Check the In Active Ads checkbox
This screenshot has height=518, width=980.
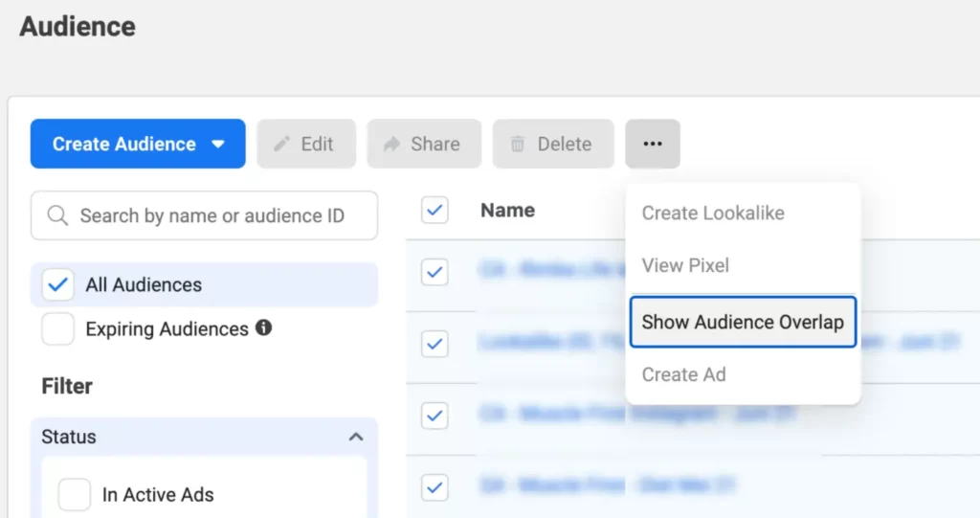coord(74,494)
